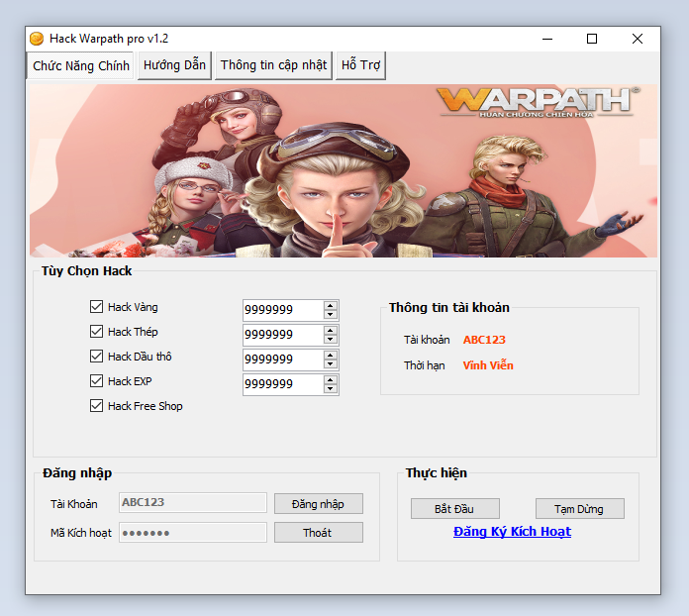Open the Thông tin cập nhật tab
Screen dimensions: 689x616
[x=273, y=65]
